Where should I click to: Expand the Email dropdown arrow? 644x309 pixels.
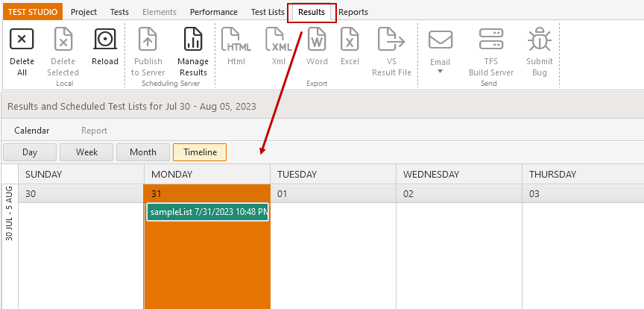(441, 72)
